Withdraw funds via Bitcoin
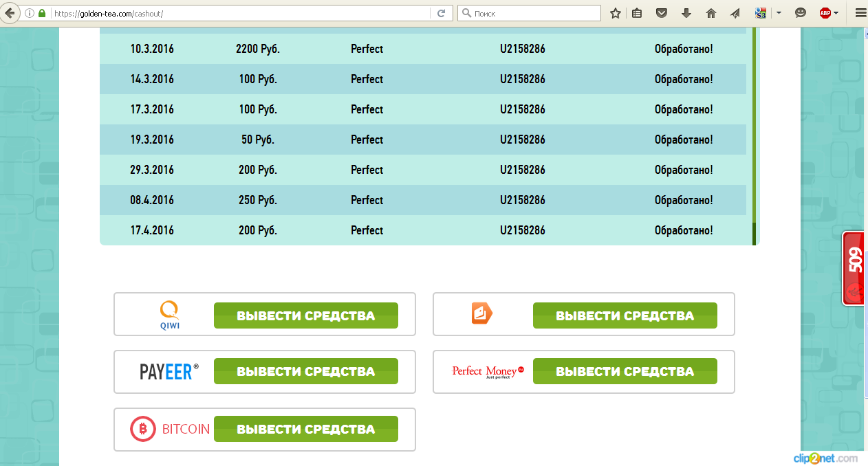The height and width of the screenshot is (466, 868). (x=306, y=429)
